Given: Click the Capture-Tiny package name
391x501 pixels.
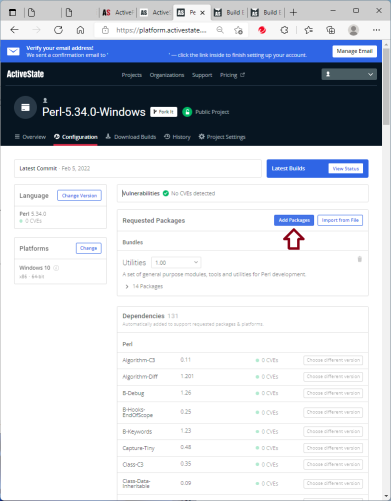Looking at the screenshot, I should coord(138,448).
